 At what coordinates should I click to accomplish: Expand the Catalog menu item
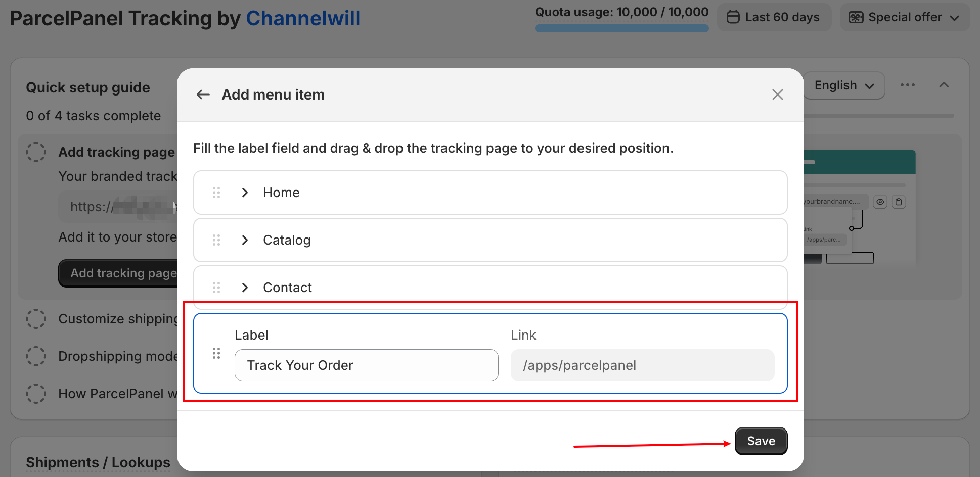[x=245, y=240]
